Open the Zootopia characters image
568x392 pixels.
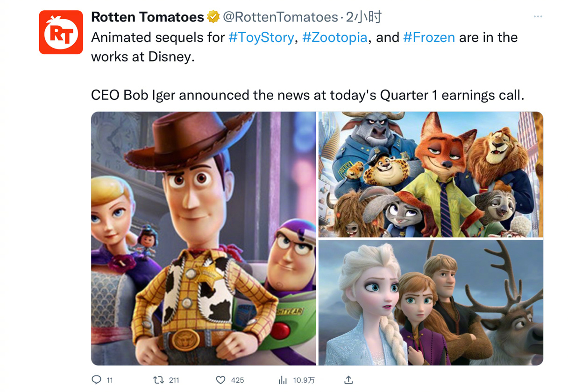click(431, 174)
